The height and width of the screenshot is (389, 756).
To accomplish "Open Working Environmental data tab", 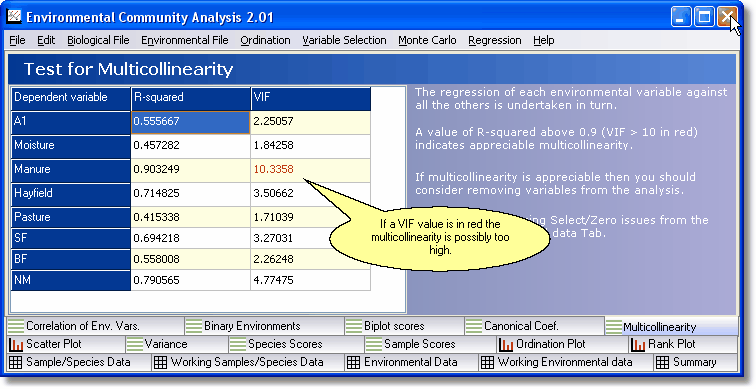I will pyautogui.click(x=566, y=362).
